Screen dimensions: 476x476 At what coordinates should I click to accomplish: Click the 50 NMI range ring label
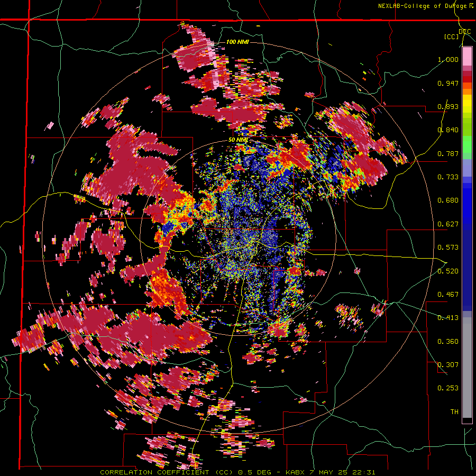(x=239, y=140)
